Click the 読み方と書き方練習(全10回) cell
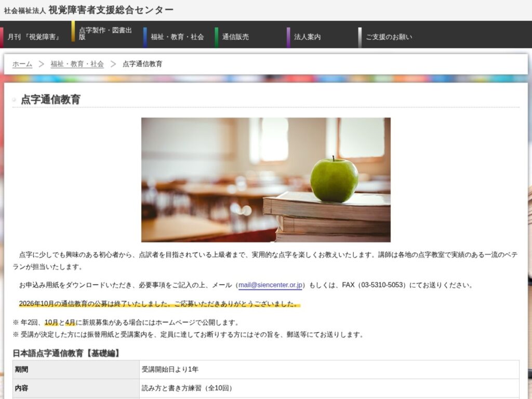Image resolution: width=532 pixels, height=399 pixels. point(329,388)
